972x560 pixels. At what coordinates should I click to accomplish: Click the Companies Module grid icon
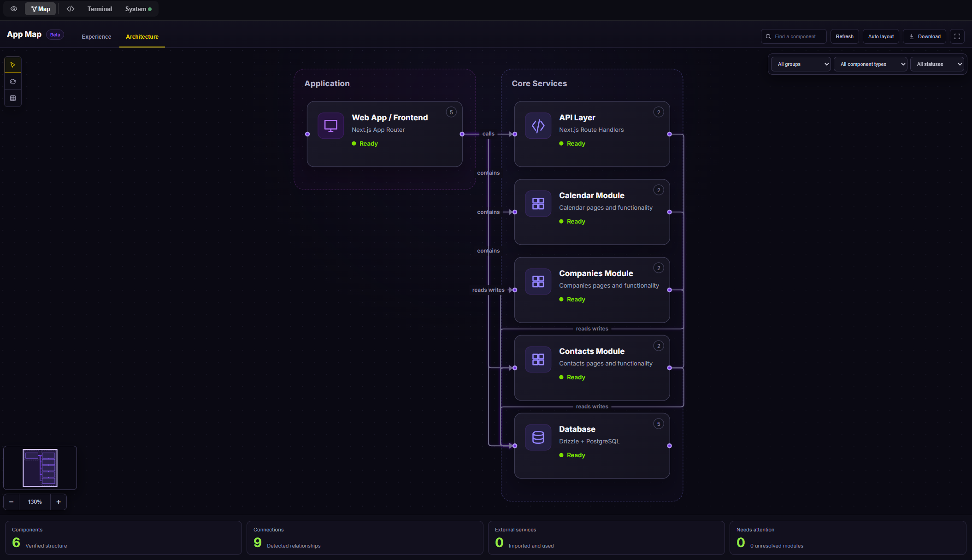click(x=538, y=281)
